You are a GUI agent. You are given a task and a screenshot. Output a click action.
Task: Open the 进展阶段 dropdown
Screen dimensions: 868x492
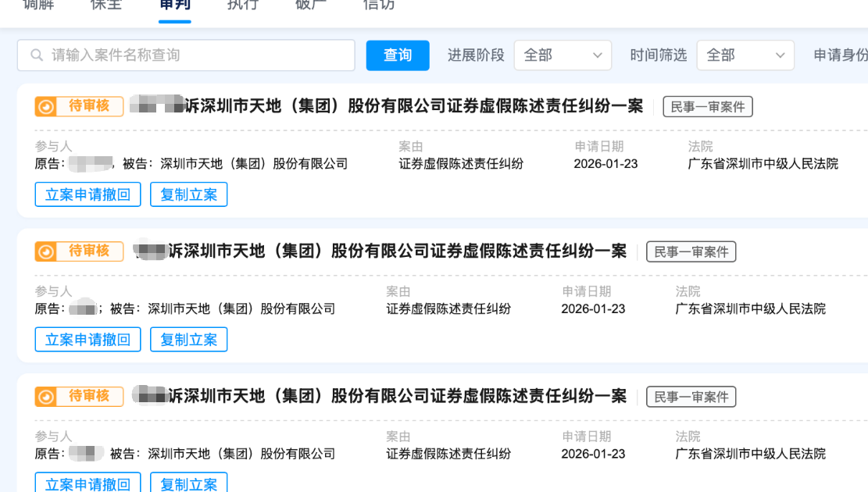(562, 55)
